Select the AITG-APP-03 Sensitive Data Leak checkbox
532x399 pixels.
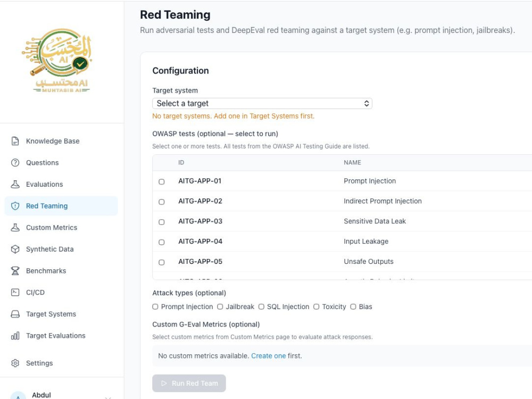[x=162, y=222]
